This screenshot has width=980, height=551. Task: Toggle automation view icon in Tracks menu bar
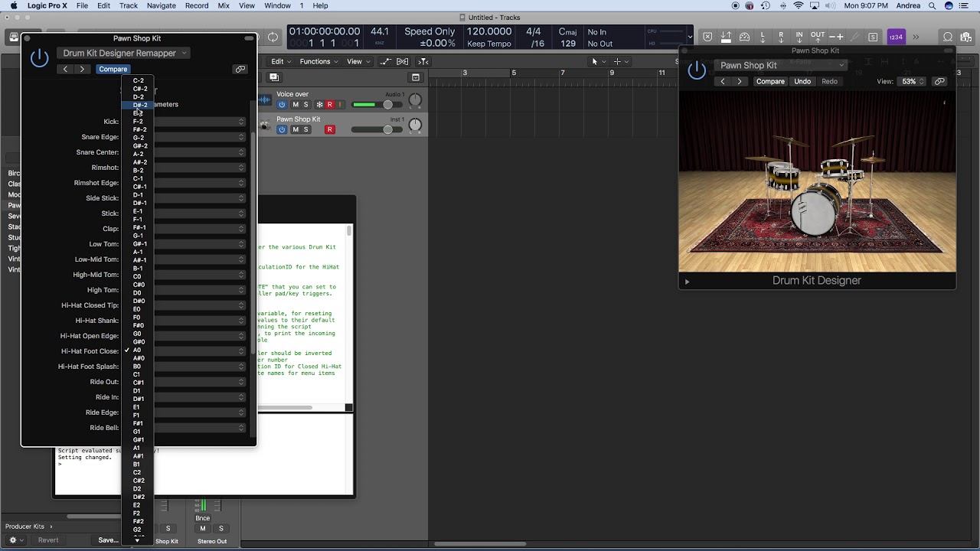pyautogui.click(x=386, y=61)
